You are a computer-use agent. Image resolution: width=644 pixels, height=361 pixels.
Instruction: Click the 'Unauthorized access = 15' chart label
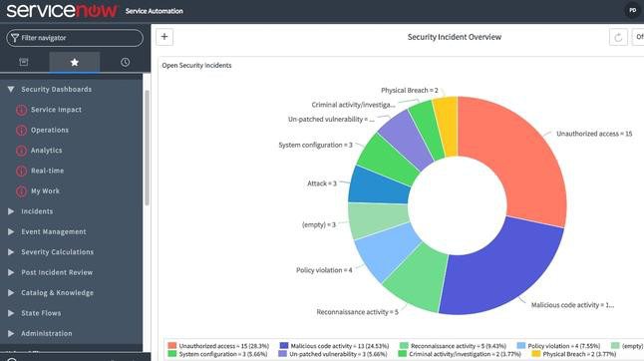click(x=594, y=134)
